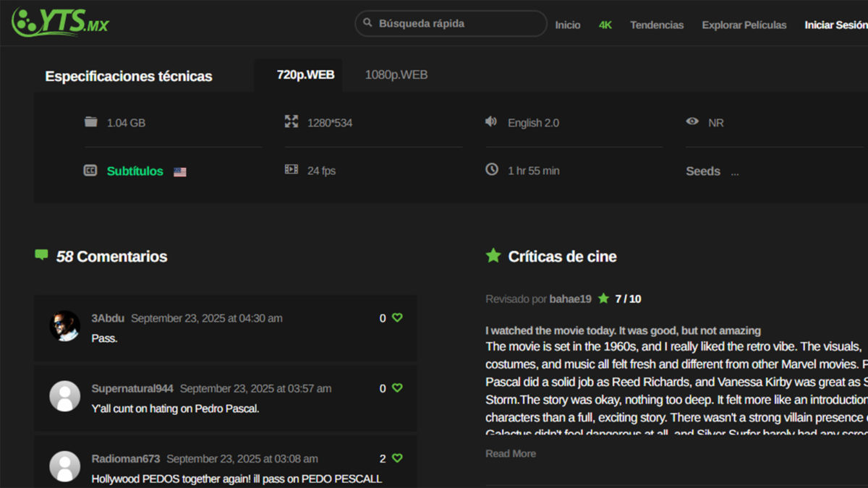Click the 58 Comentarios heading
Screen dimensions: 868x488
coord(111,257)
